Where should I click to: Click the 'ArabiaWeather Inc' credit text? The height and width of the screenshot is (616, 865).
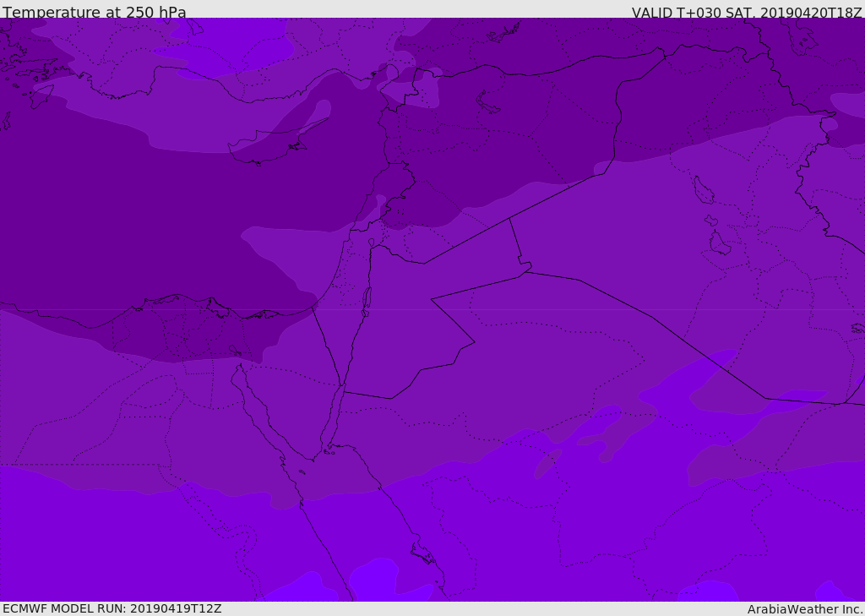point(805,609)
